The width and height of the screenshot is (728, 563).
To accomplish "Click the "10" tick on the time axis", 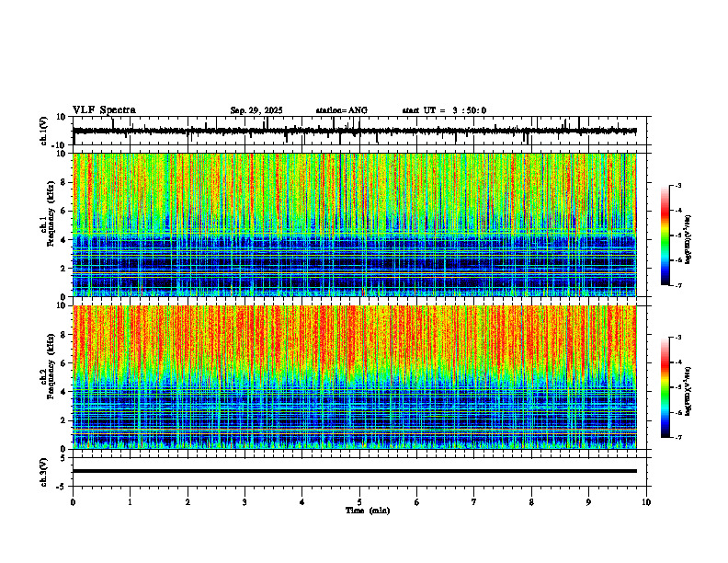I will pyautogui.click(x=646, y=502).
